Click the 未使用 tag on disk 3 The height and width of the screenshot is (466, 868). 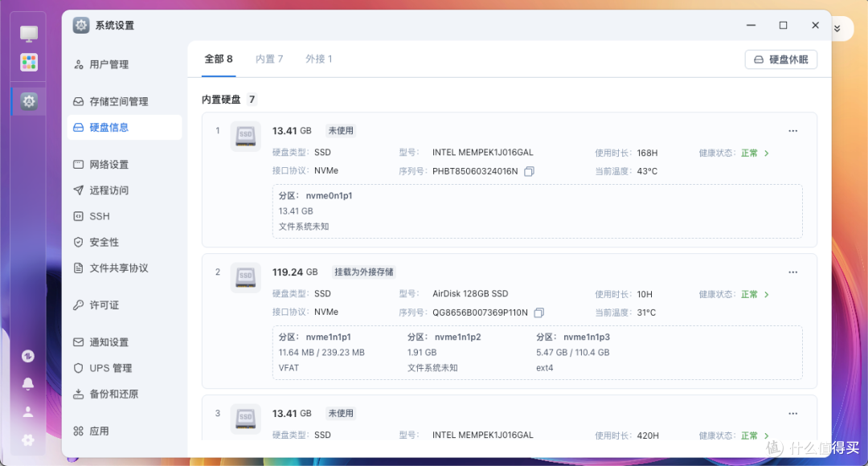(341, 414)
